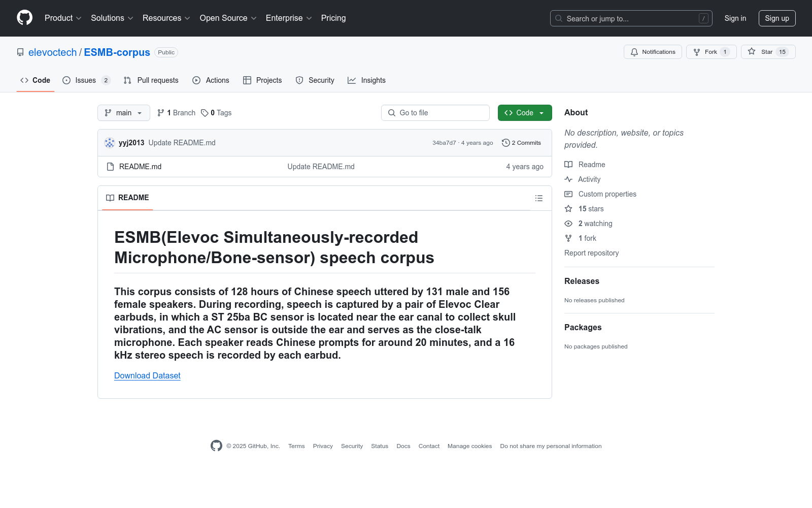
Task: Open Releases heading link
Action: (582, 281)
